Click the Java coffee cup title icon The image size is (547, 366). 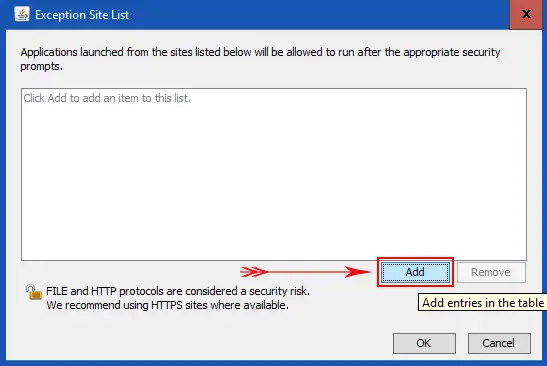(22, 14)
